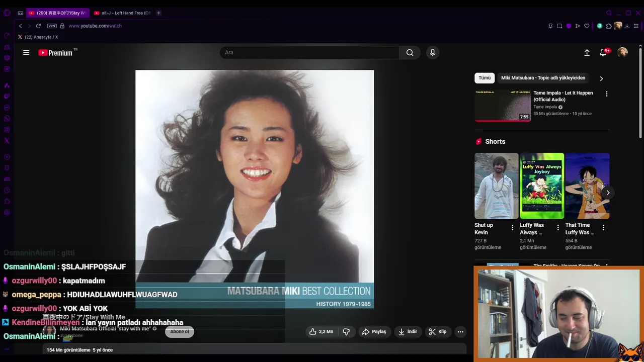
Task: Open '(22) Anasayfa / X' bookmark
Action: (x=38, y=37)
